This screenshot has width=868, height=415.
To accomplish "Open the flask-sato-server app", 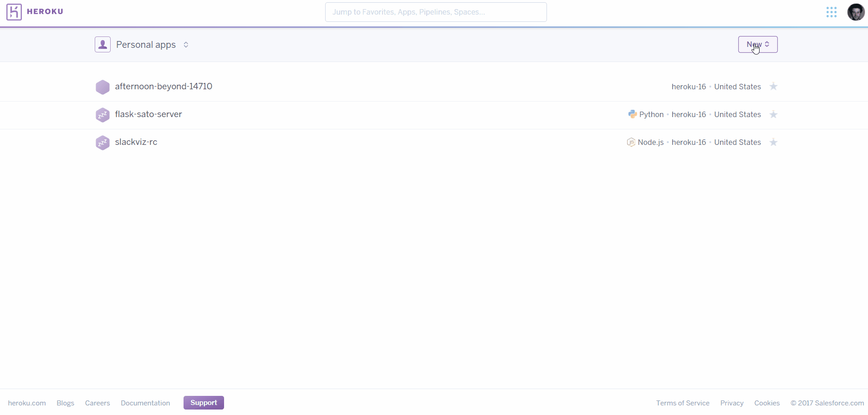I will point(149,114).
